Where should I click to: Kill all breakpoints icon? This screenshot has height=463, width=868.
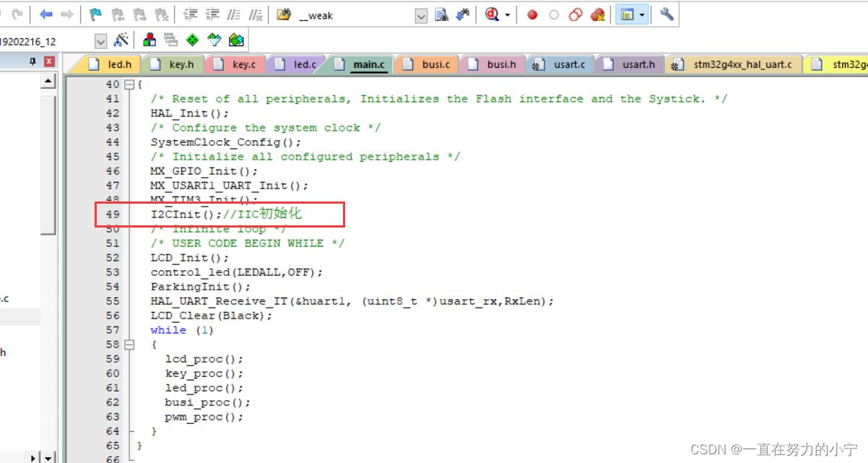pos(597,14)
